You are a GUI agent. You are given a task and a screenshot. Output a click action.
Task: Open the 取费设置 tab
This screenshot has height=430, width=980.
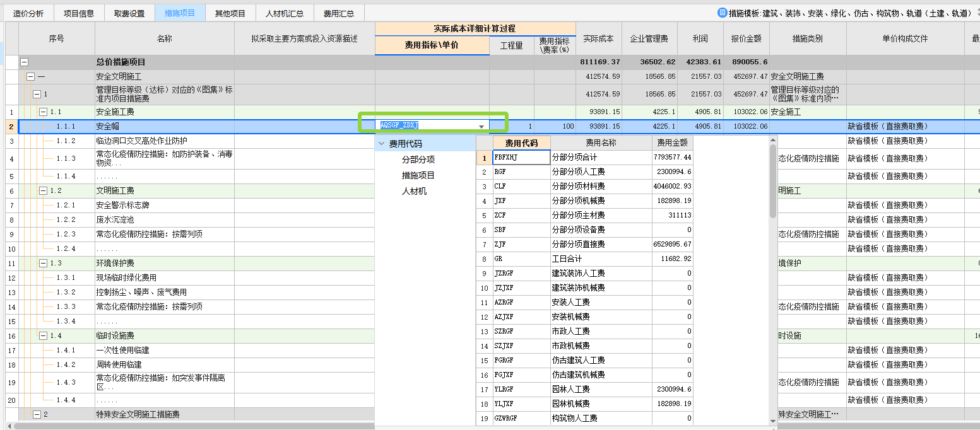point(129,13)
